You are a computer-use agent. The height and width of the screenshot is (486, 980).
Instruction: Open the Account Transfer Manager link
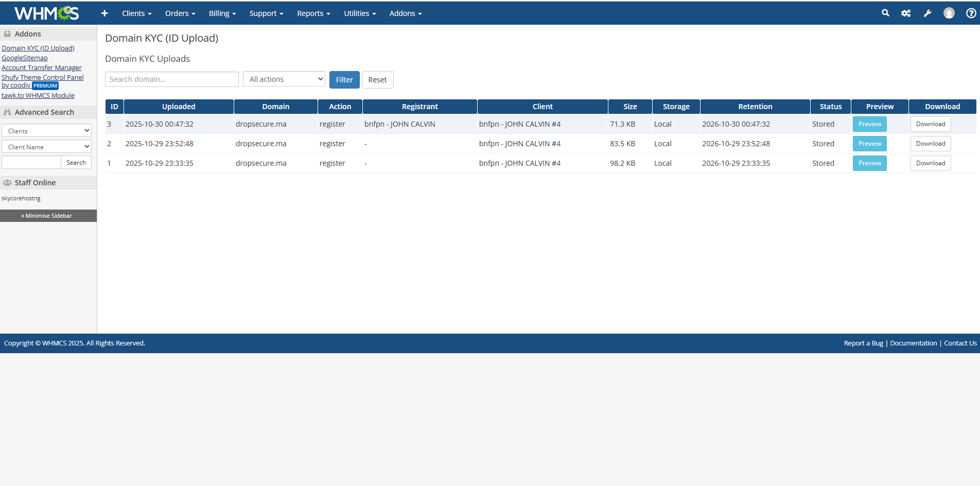(42, 67)
